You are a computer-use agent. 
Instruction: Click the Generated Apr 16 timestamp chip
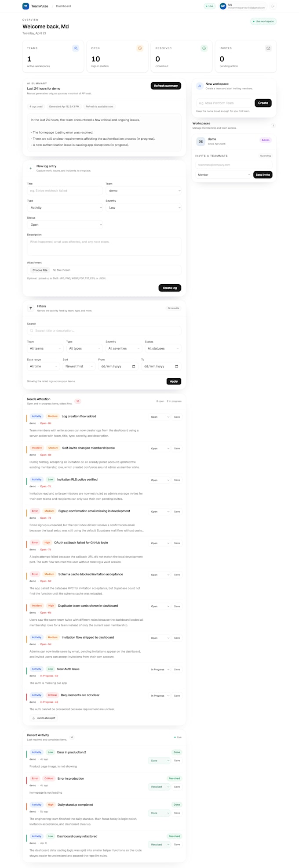pyautogui.click(x=64, y=107)
